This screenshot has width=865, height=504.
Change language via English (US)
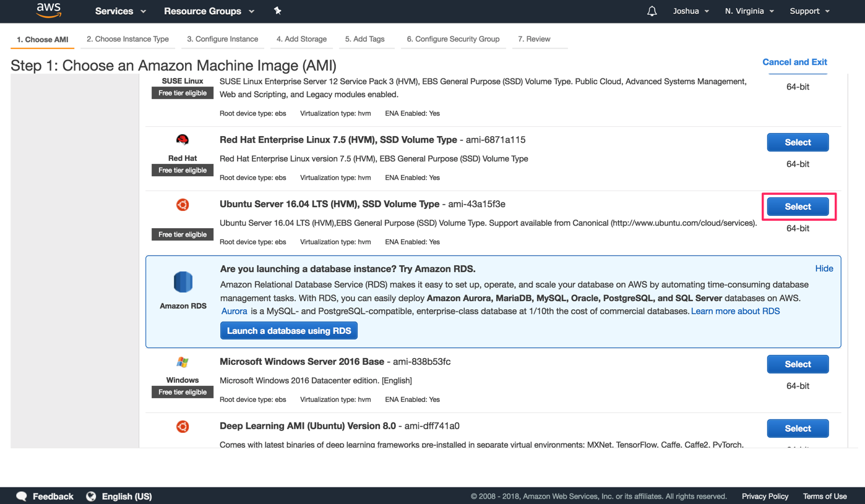pos(127,496)
